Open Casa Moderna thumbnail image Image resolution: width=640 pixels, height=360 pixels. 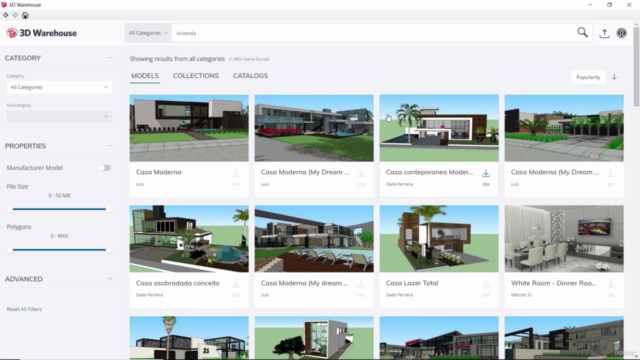[189, 128]
